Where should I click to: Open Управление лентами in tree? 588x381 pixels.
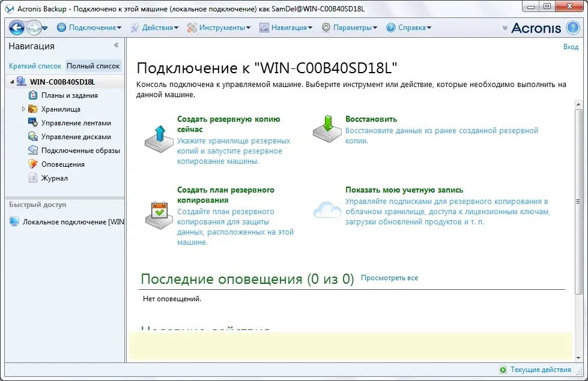(x=76, y=123)
